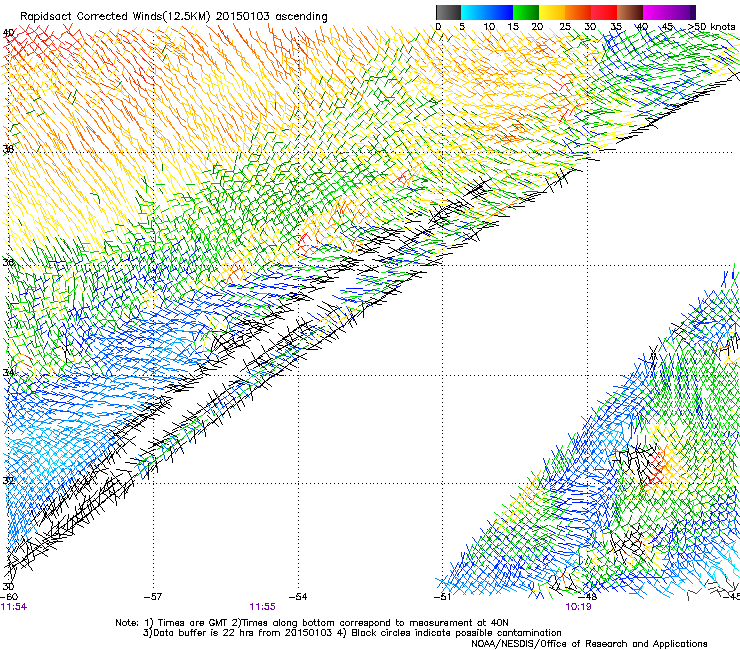Click the green 15-20 knots legend swatch
The image size is (740, 650).
click(x=526, y=12)
